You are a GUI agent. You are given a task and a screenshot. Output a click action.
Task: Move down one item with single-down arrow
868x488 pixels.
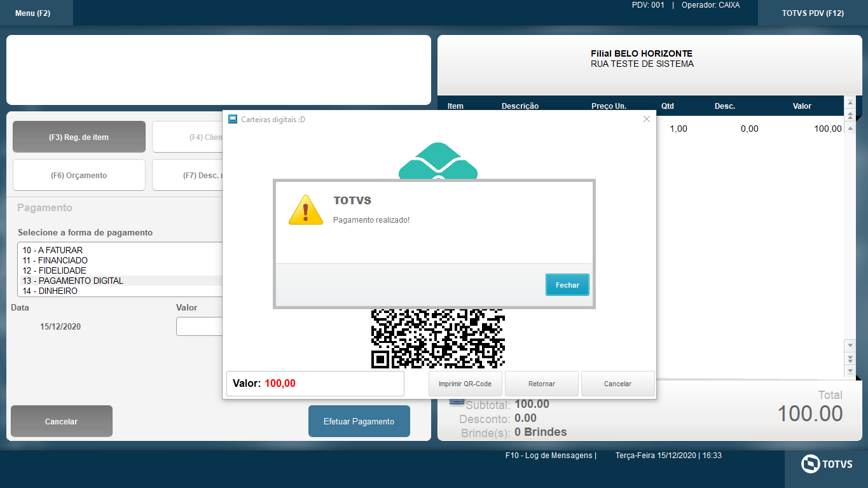pyautogui.click(x=850, y=345)
